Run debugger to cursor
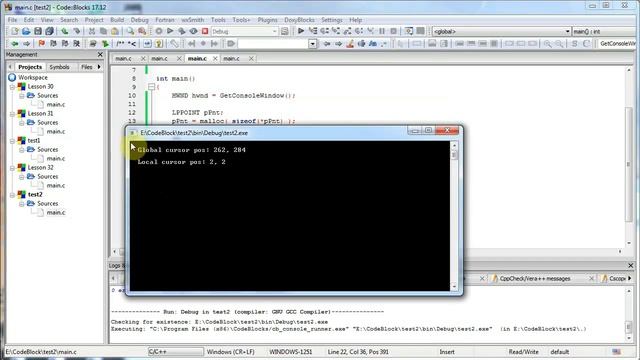 pos(313,31)
